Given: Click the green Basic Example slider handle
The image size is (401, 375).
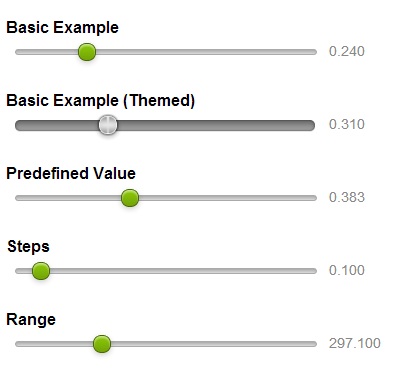Looking at the screenshot, I should pyautogui.click(x=87, y=52).
